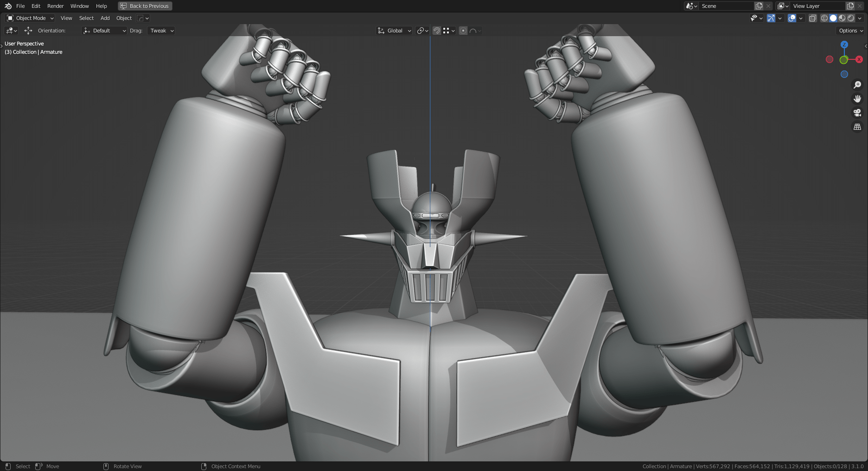Viewport: 868px width, 471px height.
Task: Open the gizmo options dropdown arrow
Action: [x=780, y=18]
